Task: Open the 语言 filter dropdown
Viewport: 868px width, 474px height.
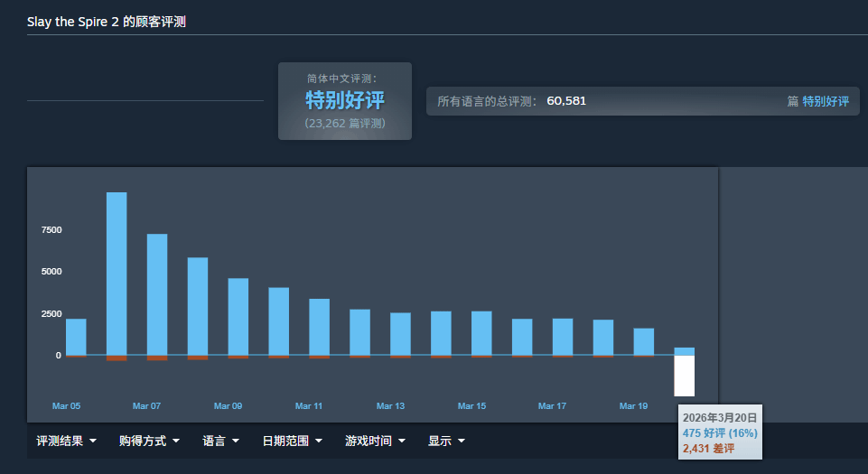Action: pos(220,441)
